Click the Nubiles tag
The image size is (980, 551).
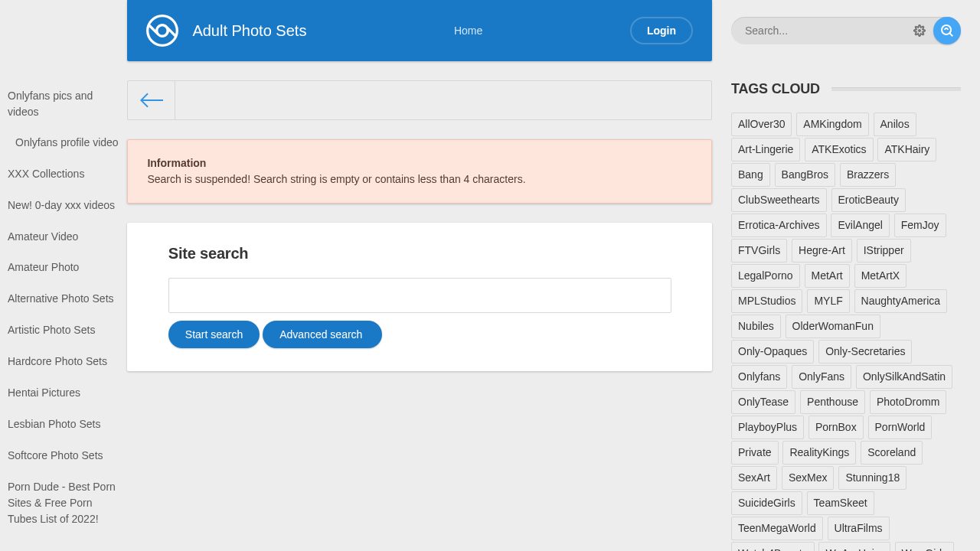(756, 327)
